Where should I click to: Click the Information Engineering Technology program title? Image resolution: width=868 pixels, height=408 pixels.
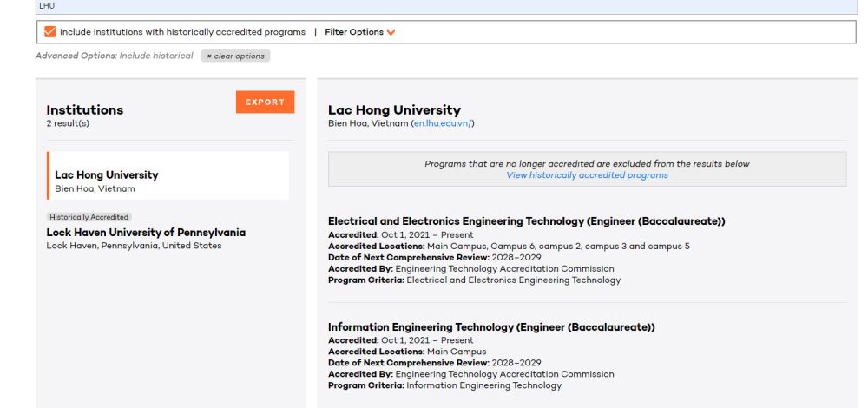(491, 326)
